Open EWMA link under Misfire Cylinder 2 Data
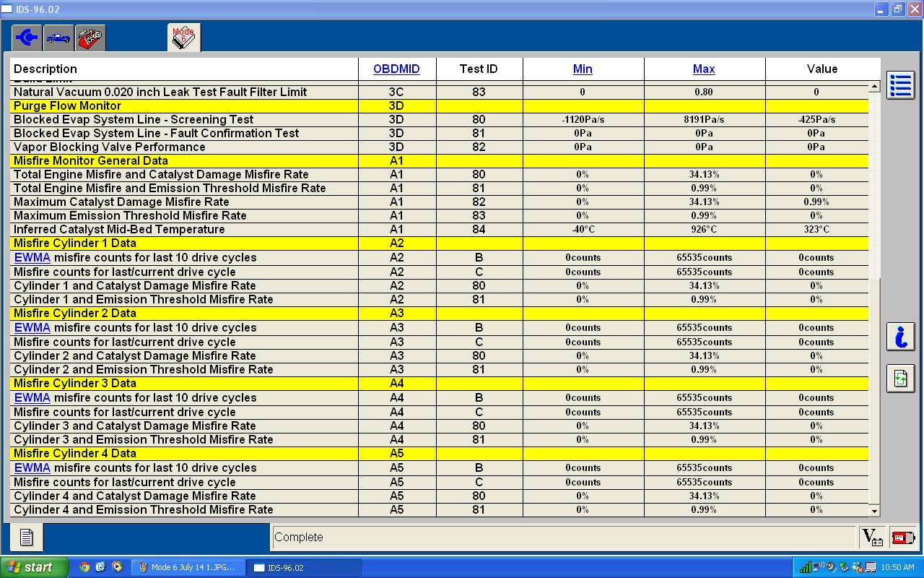This screenshot has width=924, height=578. [32, 327]
